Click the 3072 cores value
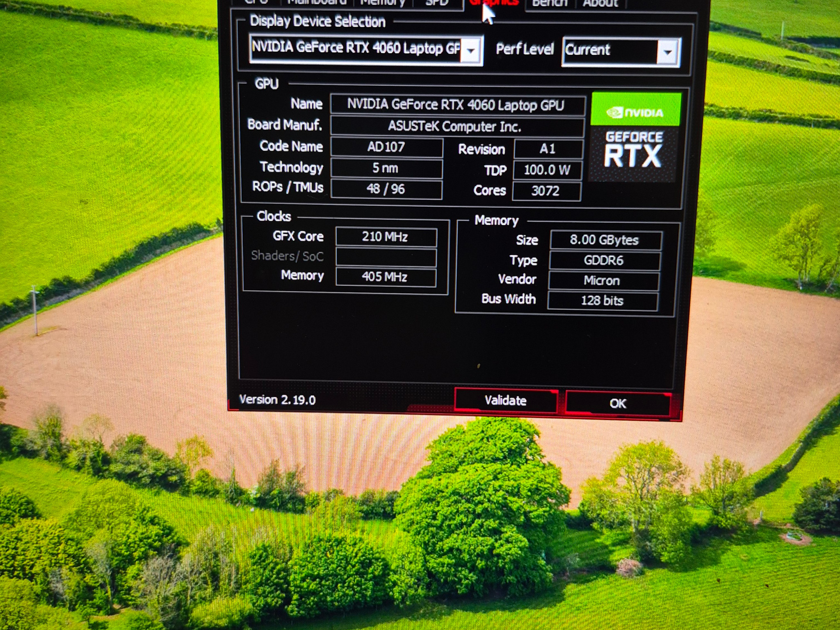 pos(546,191)
